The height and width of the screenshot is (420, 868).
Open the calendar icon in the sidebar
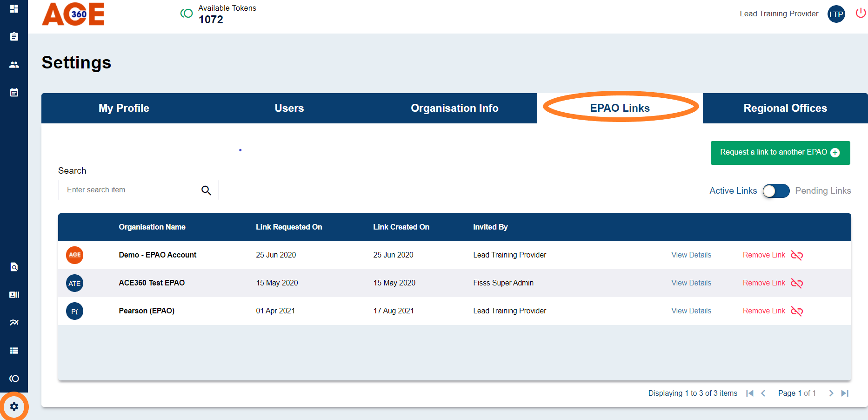[13, 92]
